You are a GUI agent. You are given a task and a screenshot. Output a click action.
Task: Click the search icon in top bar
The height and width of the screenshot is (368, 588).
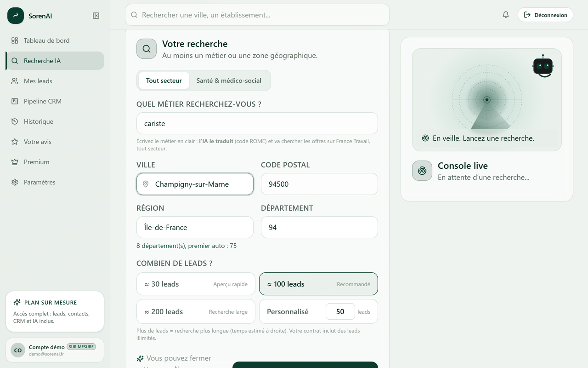point(134,15)
